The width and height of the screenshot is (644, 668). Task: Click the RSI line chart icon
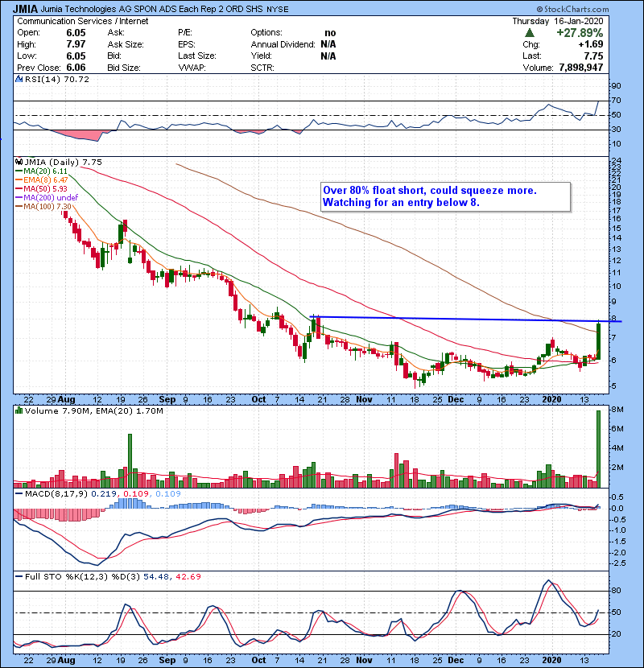[x=19, y=79]
